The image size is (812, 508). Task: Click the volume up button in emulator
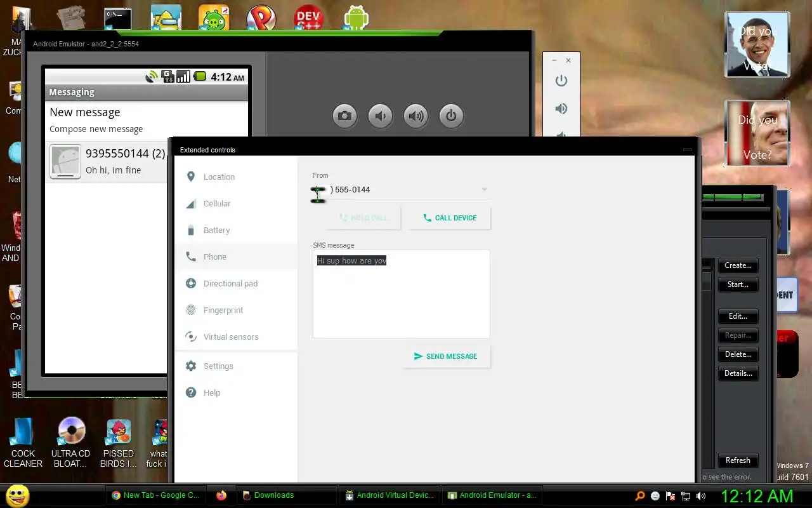tap(416, 116)
